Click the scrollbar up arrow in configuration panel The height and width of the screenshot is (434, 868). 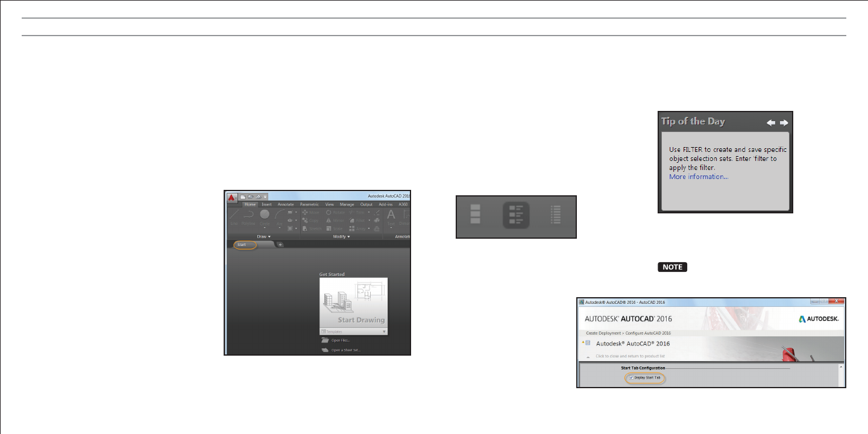(841, 366)
